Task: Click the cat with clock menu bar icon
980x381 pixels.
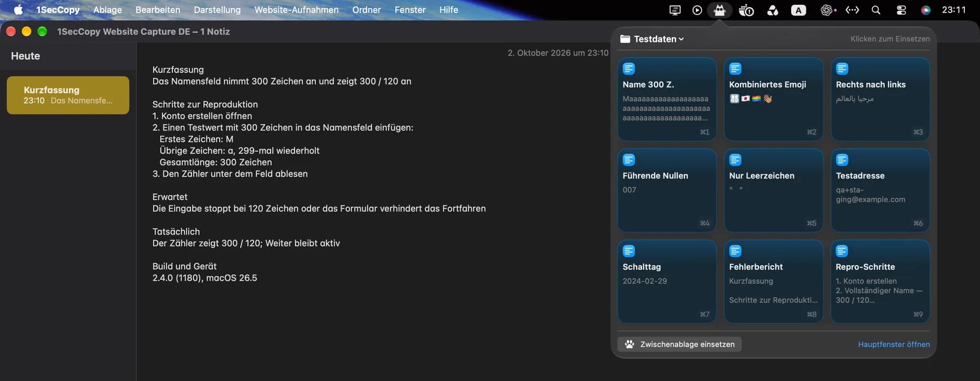Action: (746, 10)
